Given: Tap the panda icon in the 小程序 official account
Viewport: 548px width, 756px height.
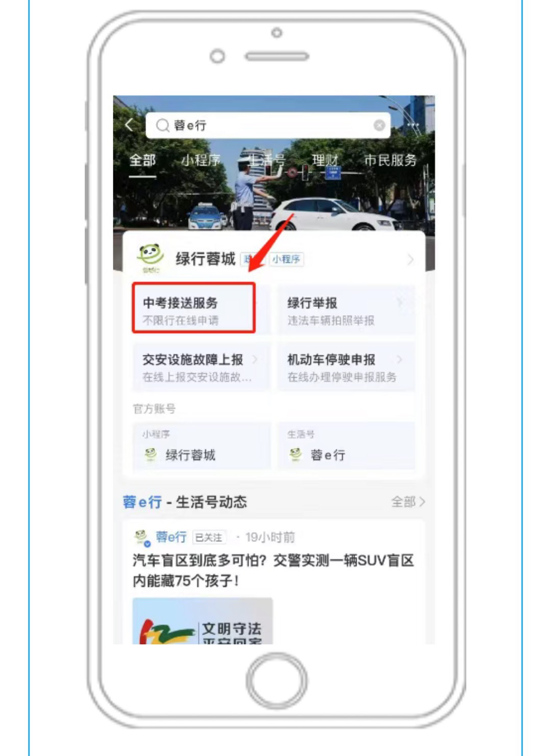Looking at the screenshot, I should point(151,454).
